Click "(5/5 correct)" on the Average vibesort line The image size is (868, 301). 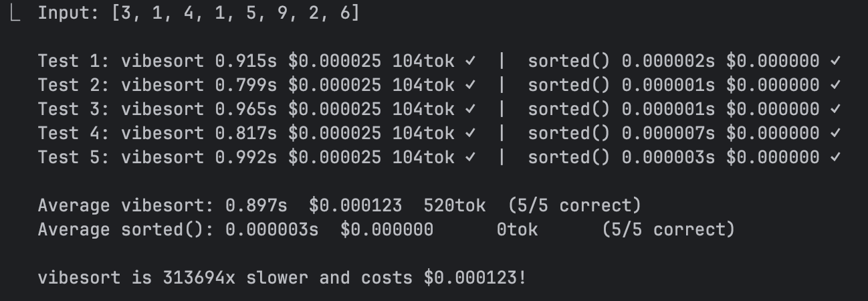pos(574,205)
